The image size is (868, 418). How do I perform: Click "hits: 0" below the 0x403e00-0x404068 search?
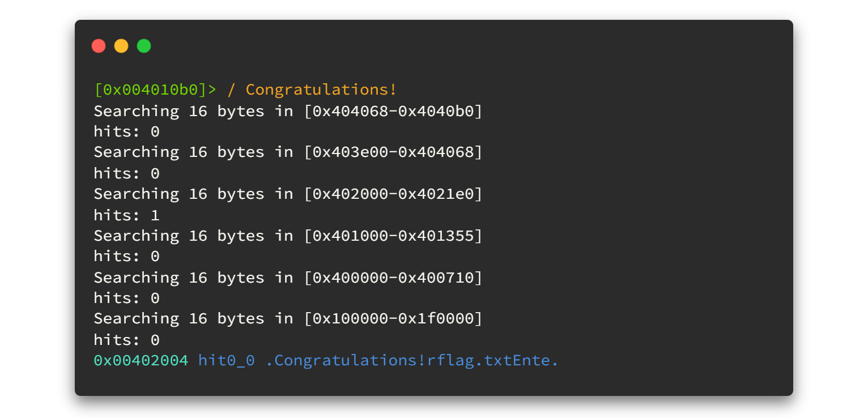[126, 173]
